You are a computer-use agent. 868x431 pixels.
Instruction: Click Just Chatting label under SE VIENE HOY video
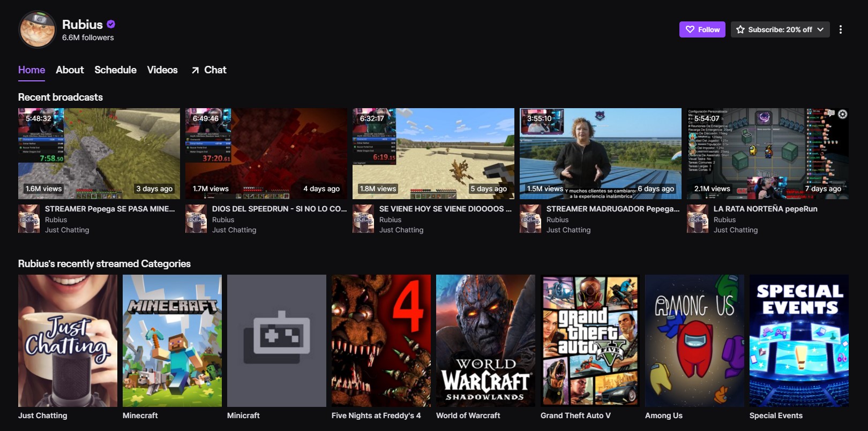tap(401, 230)
